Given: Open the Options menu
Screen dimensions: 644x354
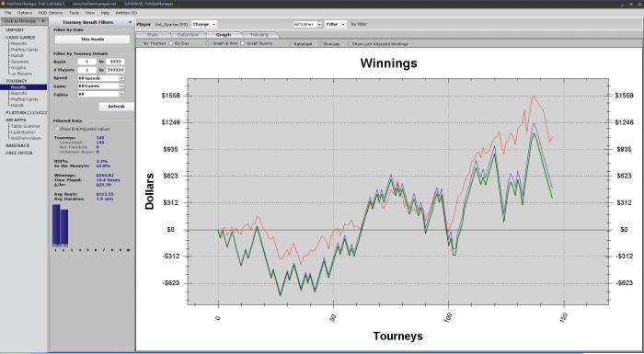Looking at the screenshot, I should pyautogui.click(x=25, y=13).
